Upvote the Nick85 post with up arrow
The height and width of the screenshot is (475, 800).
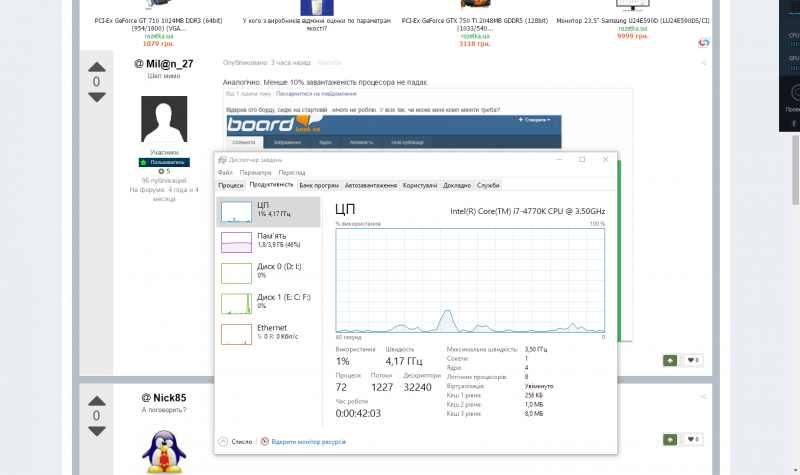point(96,400)
